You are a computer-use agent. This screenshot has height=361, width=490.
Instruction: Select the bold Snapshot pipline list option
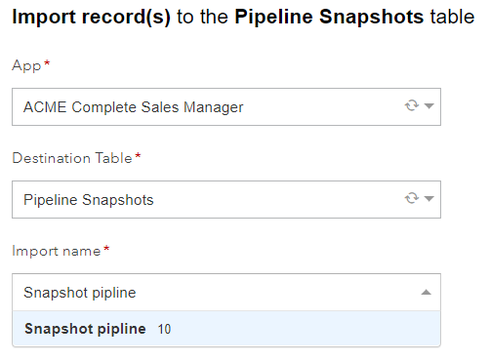click(x=226, y=329)
